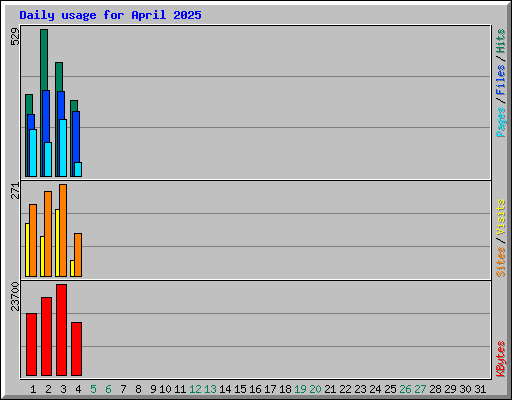This screenshot has height=400, width=512.
Task: Click the 529 scale value label
Action: click(15, 36)
